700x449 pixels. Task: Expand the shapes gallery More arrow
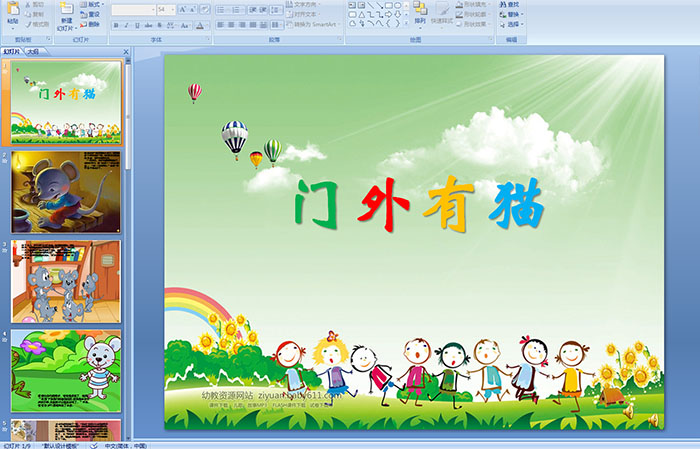406,23
